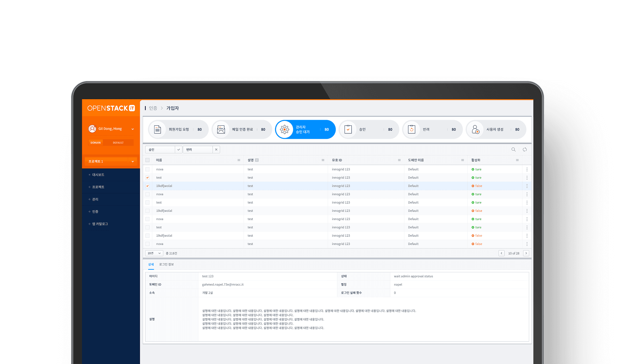Screen dimensions: 617x364
Task: Go to next page arrow
Action: point(526,253)
